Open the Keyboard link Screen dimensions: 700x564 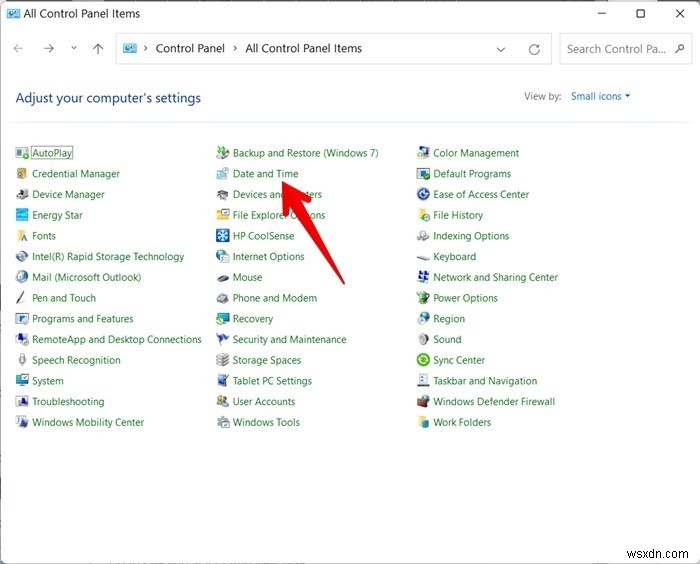(x=454, y=256)
